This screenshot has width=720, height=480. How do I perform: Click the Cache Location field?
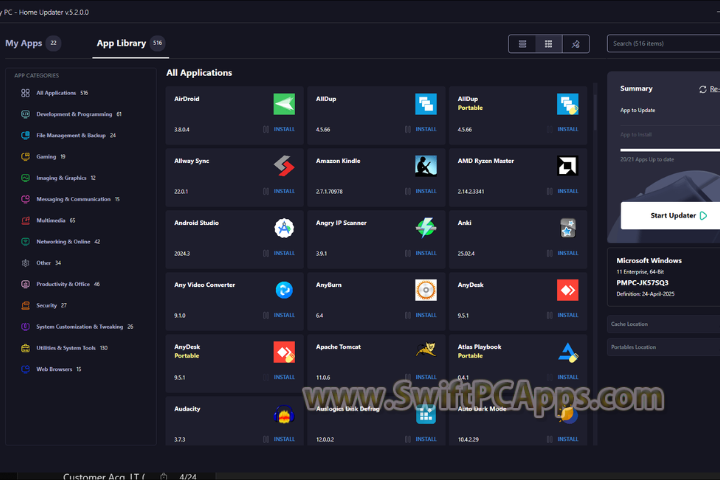click(x=664, y=324)
